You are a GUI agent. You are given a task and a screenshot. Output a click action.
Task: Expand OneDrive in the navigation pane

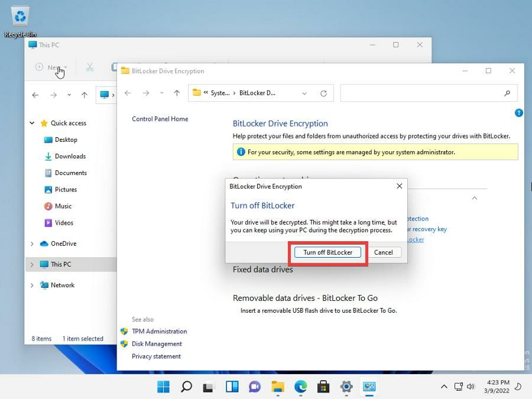pos(31,244)
